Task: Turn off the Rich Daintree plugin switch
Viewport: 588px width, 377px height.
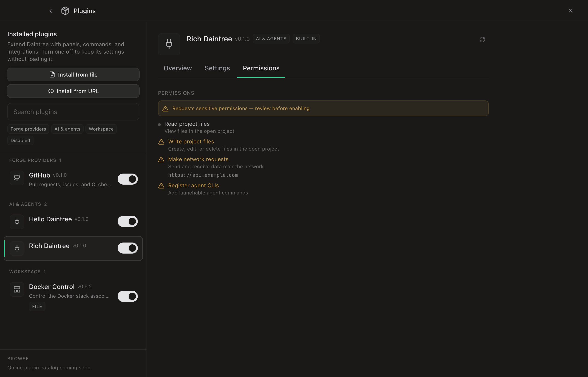Action: (x=128, y=248)
